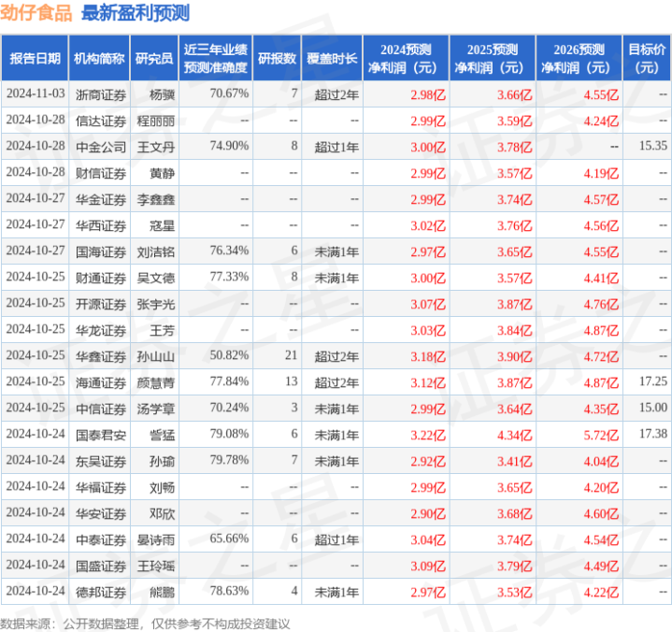Image resolution: width=672 pixels, height=632 pixels.
Task: Click 财信证券 institution cell
Action: click(x=101, y=173)
